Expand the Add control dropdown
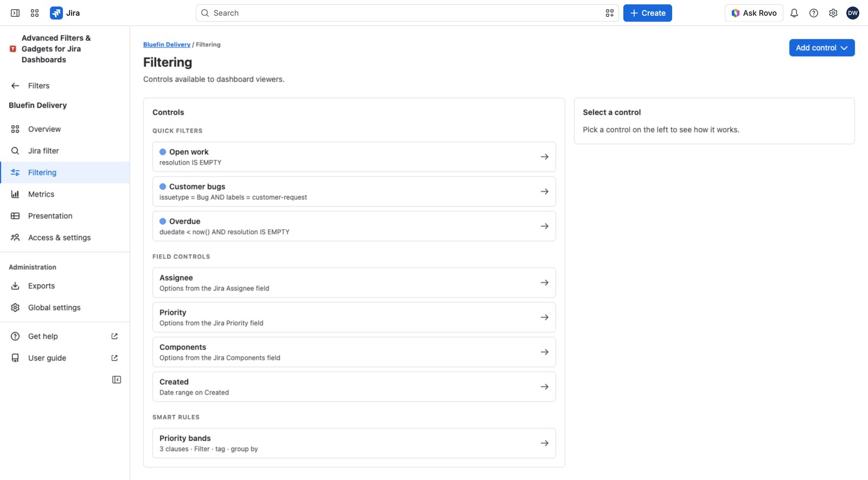This screenshot has width=868, height=480. click(x=822, y=48)
